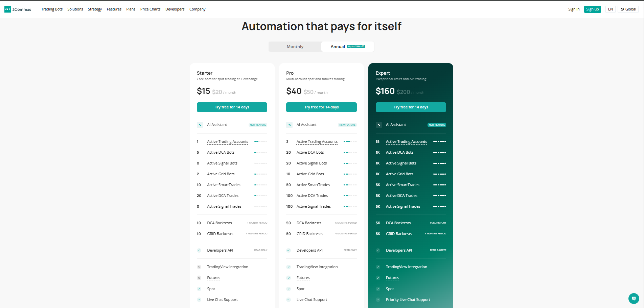Go to the Price Charts section

(150, 9)
